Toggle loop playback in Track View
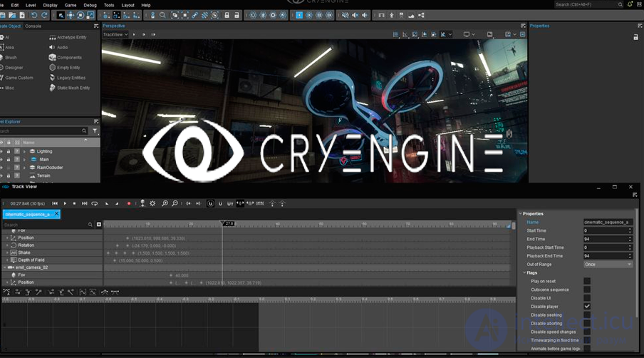Viewport: 644px width, 358px height. tap(95, 203)
